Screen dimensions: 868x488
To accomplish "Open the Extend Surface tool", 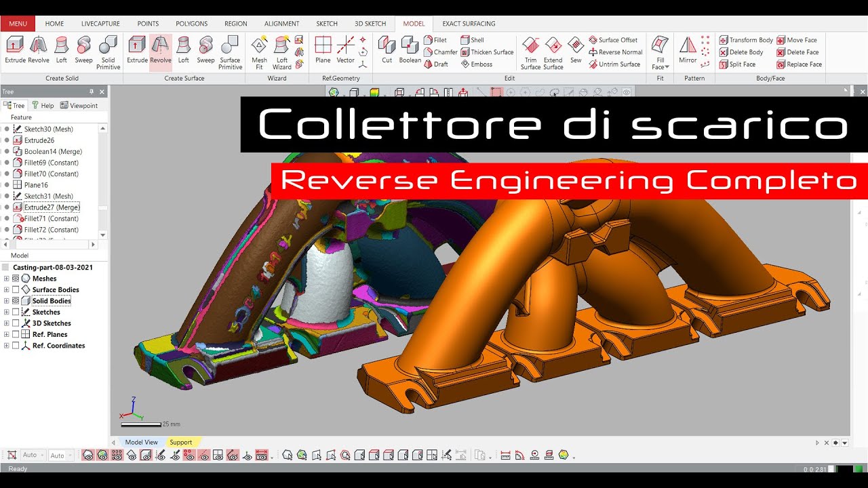I will (x=553, y=54).
